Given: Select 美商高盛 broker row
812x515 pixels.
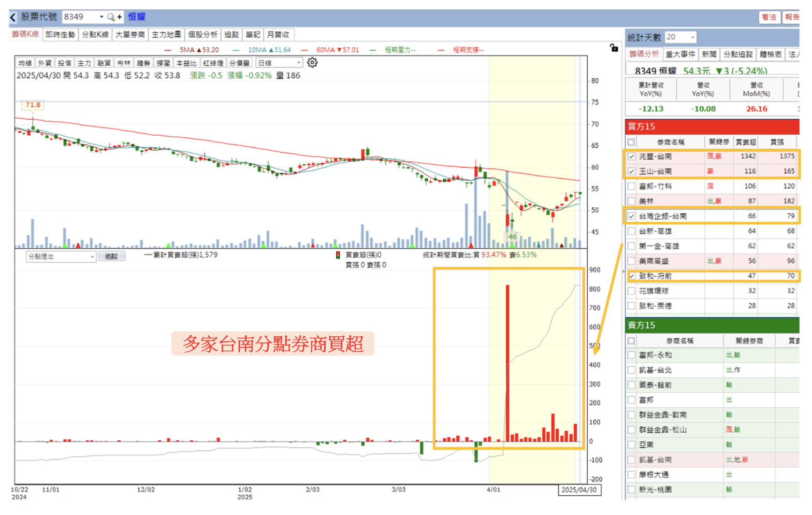Looking at the screenshot, I should point(713,261).
